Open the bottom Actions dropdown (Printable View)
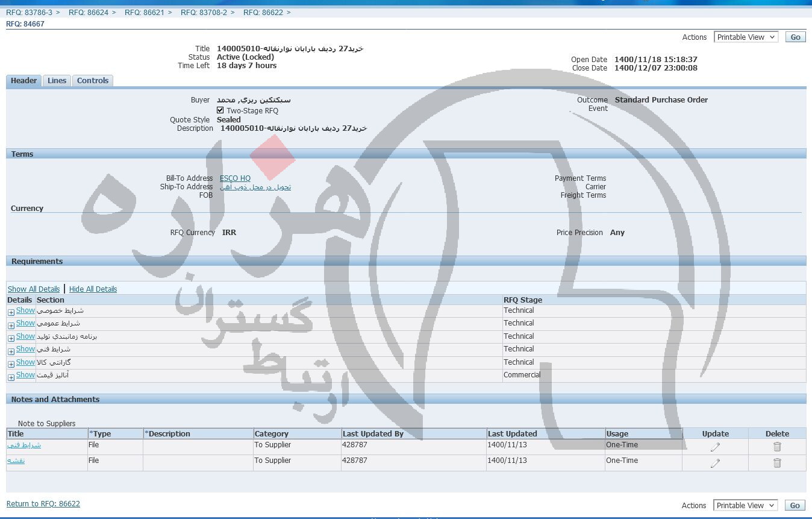Screen dimensions: 812x519 [x=746, y=506]
